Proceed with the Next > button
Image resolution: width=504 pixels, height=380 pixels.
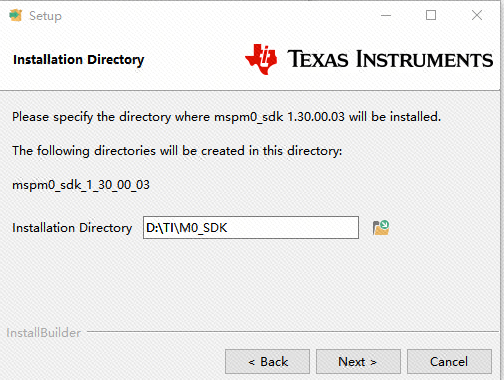pos(358,361)
